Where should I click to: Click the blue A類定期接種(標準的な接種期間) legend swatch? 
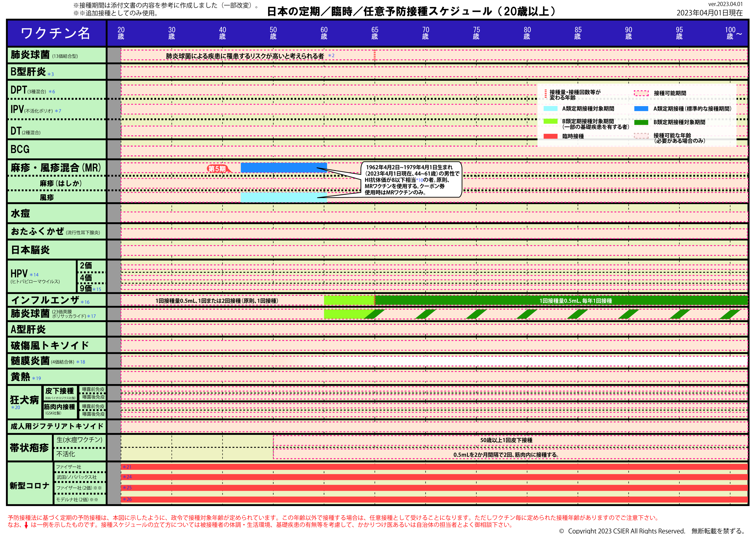641,109
